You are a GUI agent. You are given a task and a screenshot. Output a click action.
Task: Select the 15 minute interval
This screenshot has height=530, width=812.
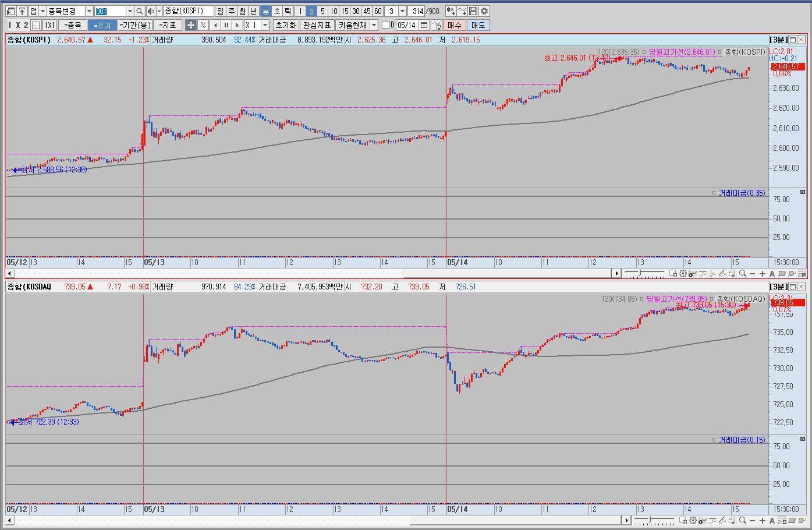tap(345, 11)
